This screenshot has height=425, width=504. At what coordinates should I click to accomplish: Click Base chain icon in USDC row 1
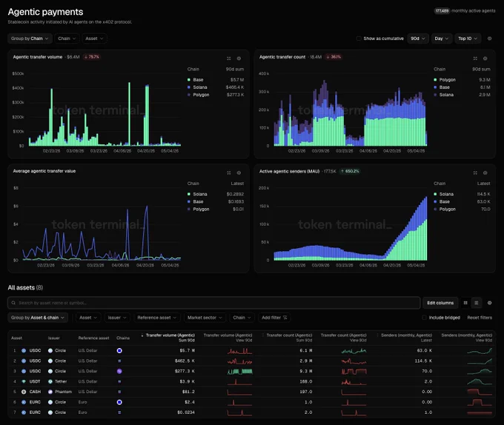pyautogui.click(x=119, y=350)
